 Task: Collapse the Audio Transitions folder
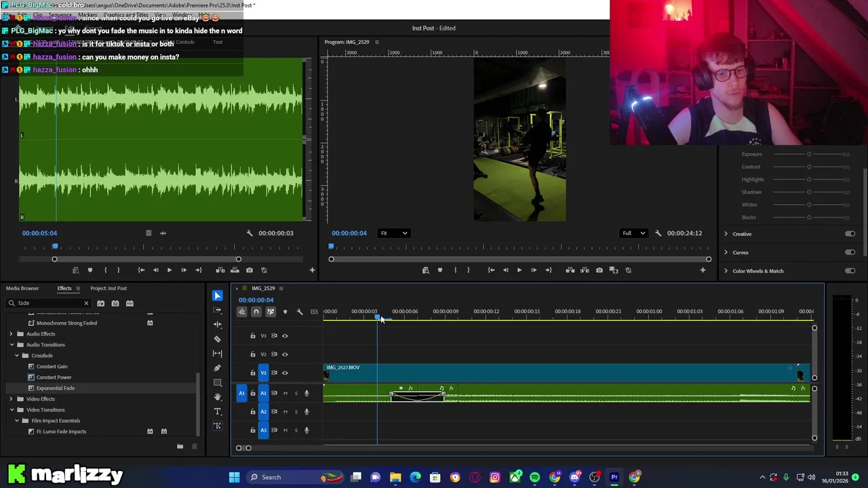(11, 344)
